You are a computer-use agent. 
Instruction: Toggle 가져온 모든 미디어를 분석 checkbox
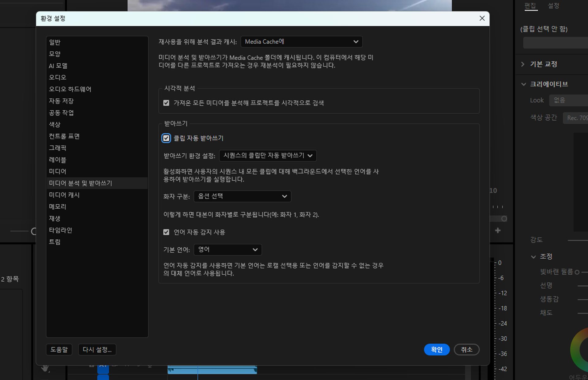coord(166,103)
